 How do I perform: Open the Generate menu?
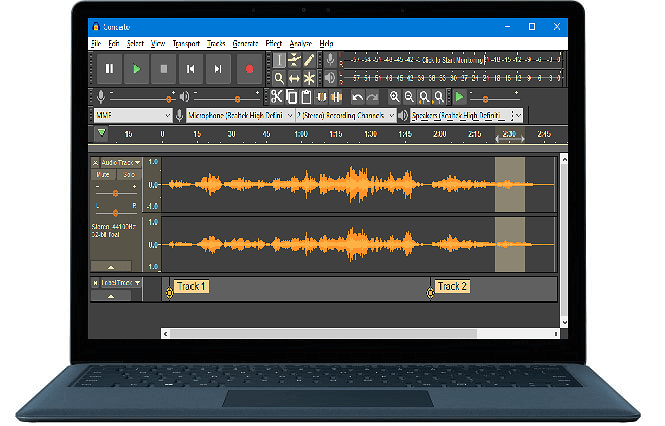tap(245, 44)
